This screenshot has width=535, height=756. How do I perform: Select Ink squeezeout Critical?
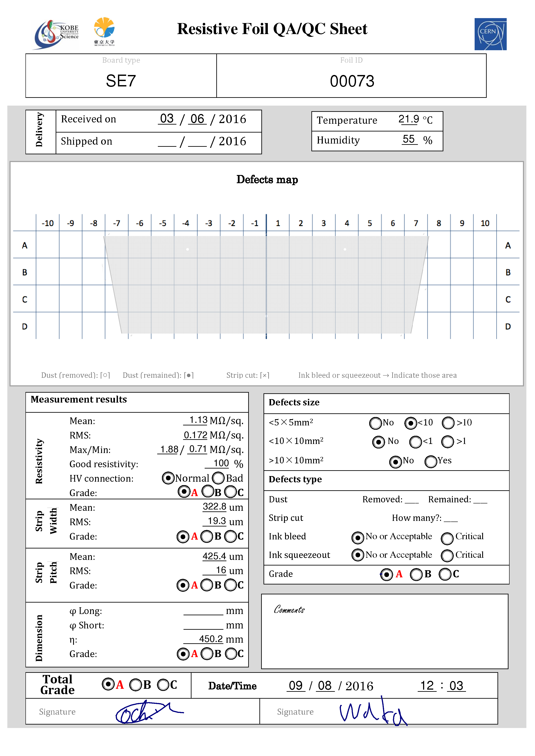click(447, 556)
